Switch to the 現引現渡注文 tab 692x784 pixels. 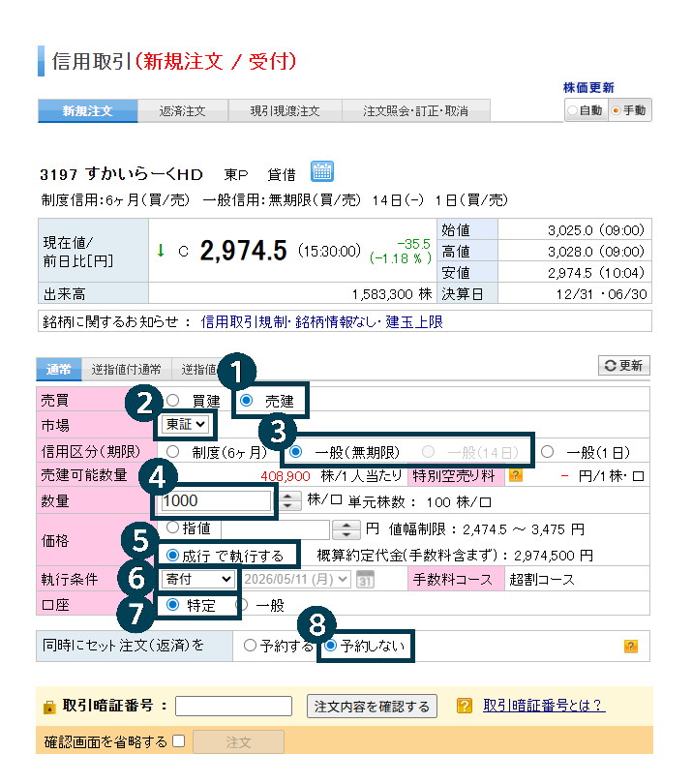point(285,110)
